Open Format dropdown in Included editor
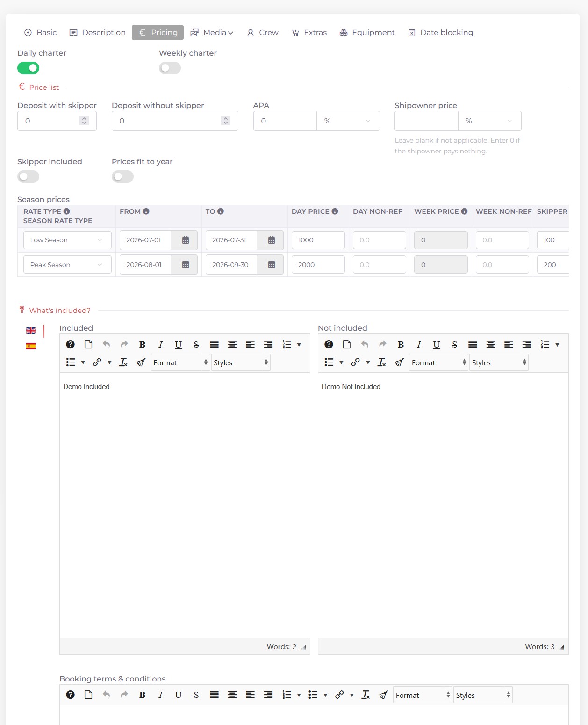588x725 pixels. 180,362
